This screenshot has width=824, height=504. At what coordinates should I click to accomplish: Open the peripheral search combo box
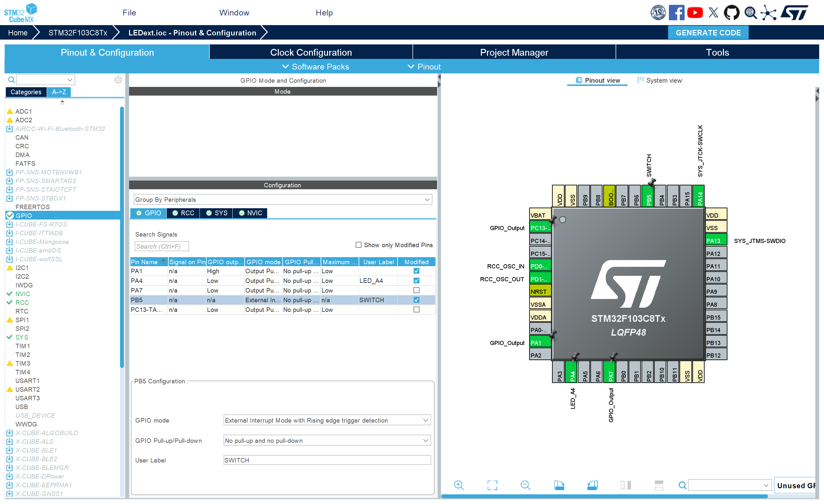[45, 79]
